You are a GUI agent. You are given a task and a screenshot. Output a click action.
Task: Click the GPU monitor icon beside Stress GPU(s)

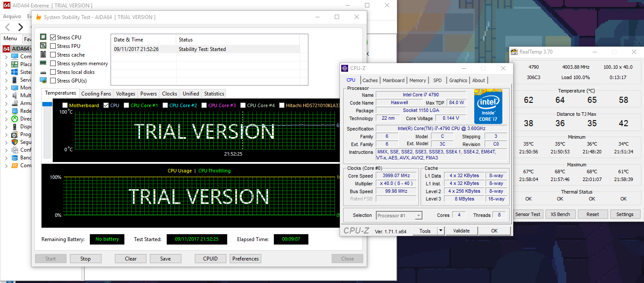pyautogui.click(x=43, y=80)
